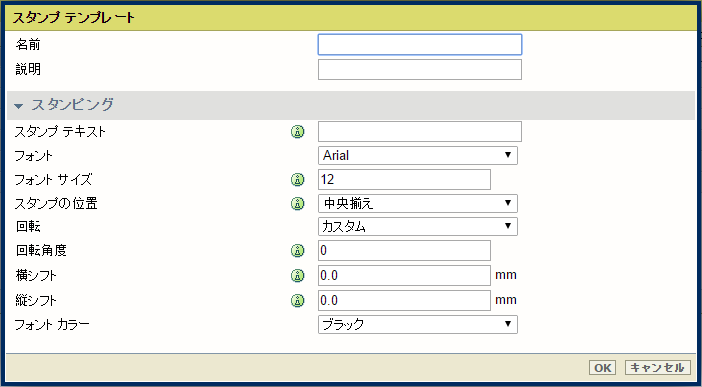This screenshot has height=387, width=702.
Task: Focus the 名前 input field
Action: (419, 45)
